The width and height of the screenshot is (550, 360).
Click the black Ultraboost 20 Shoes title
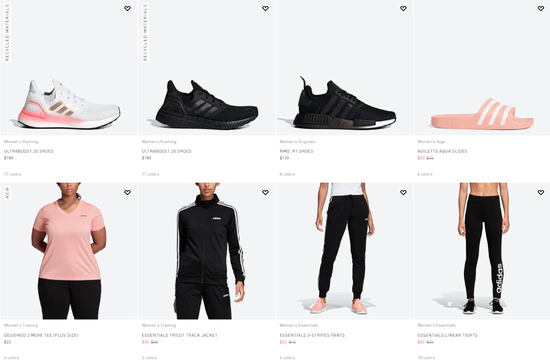point(166,151)
